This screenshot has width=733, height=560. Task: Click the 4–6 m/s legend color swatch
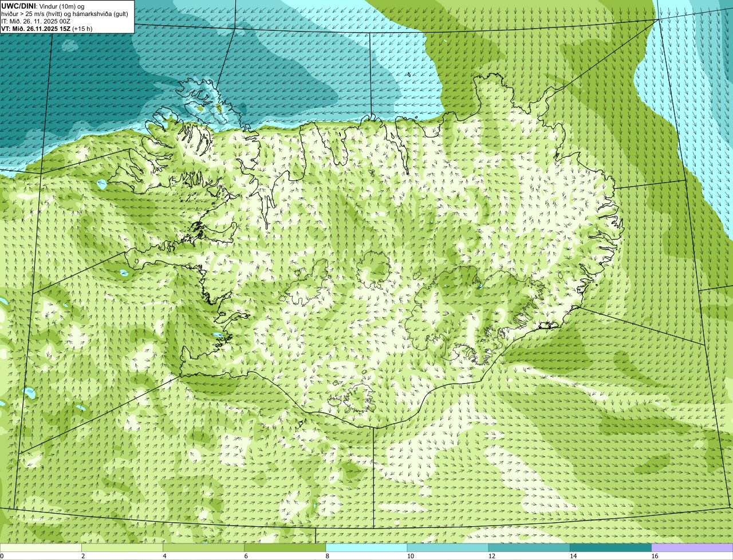pyautogui.click(x=203, y=548)
